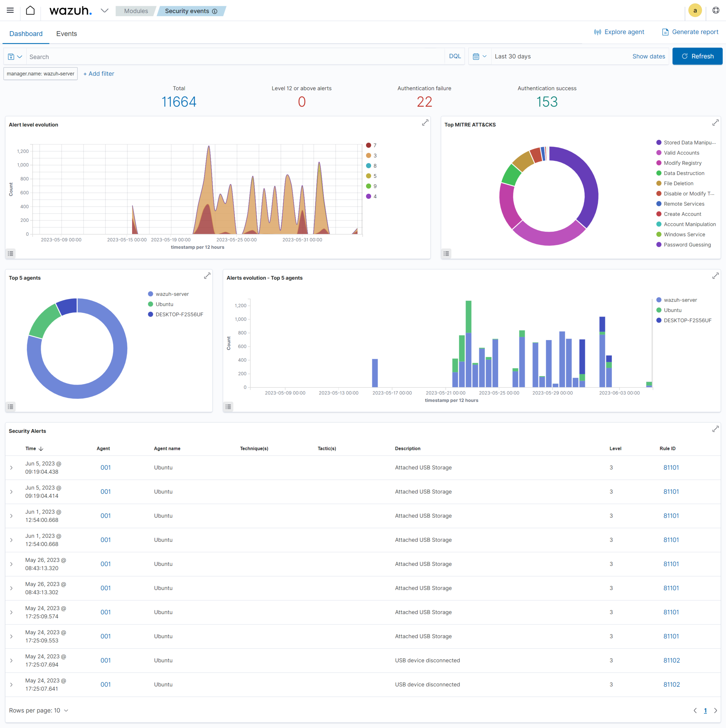Expand alert row May 24, 2023 17:25:07.694
726x728 pixels.
point(11,660)
